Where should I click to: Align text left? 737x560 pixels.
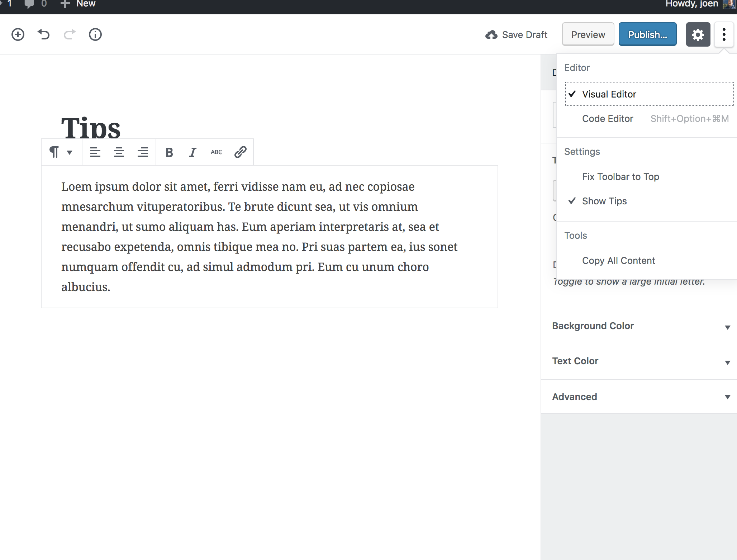coord(95,152)
